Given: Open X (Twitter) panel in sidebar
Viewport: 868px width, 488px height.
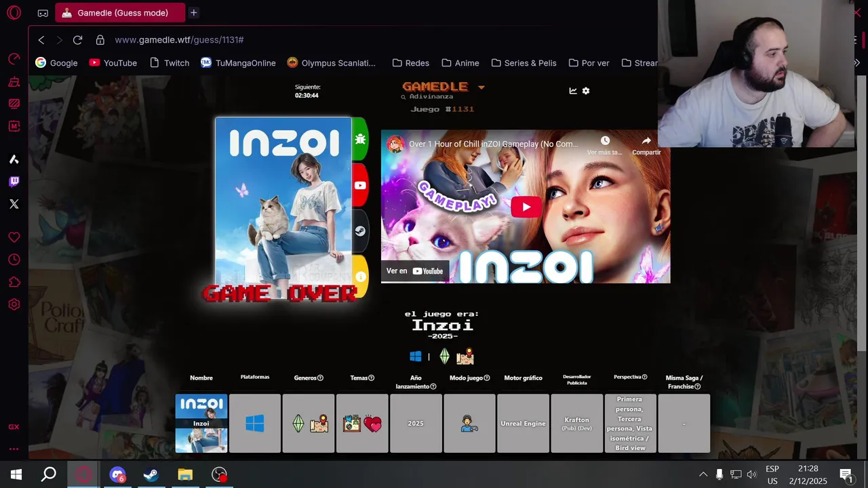Looking at the screenshot, I should [14, 204].
